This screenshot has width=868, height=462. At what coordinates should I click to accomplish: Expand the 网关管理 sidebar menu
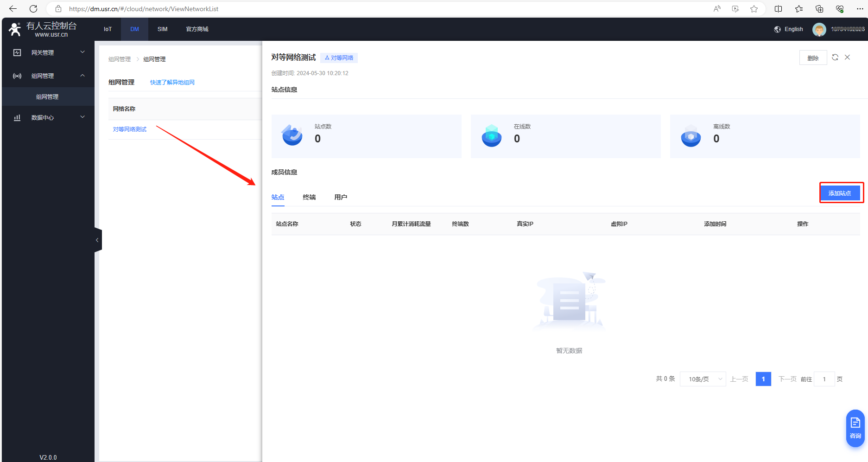point(48,52)
